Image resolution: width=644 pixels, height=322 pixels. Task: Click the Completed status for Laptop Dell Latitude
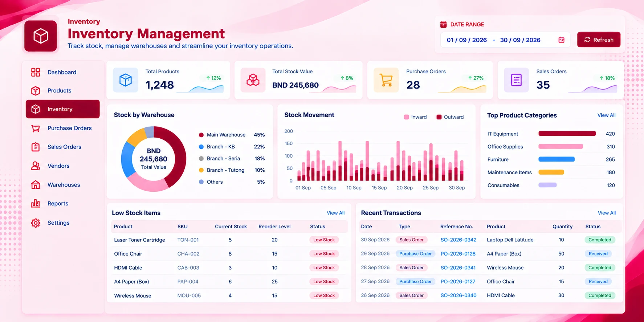(x=600, y=240)
